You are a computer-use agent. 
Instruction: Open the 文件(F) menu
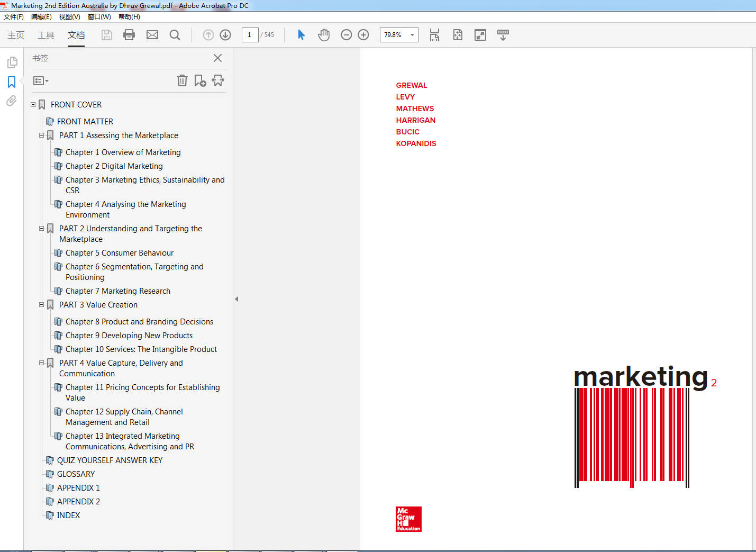[x=14, y=17]
